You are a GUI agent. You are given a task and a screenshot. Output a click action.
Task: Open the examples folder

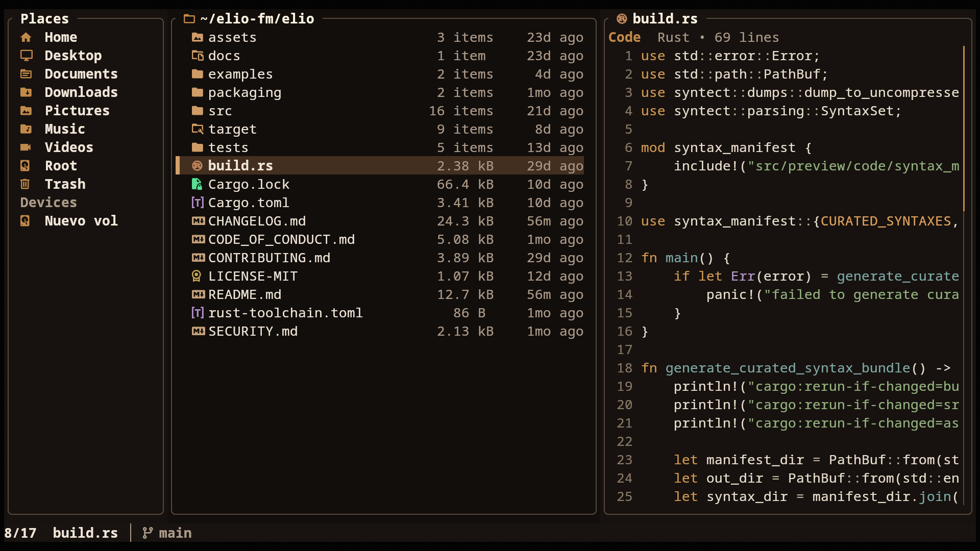380,74
